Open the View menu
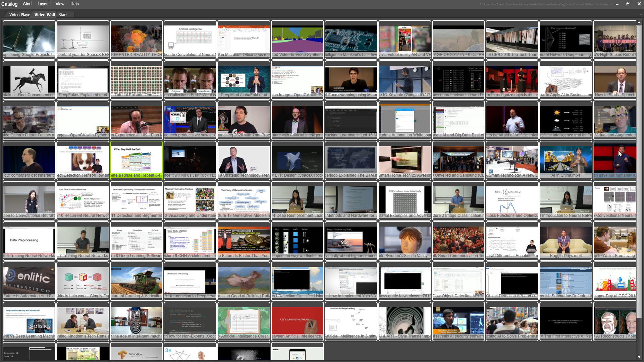The height and width of the screenshot is (362, 644). (60, 4)
